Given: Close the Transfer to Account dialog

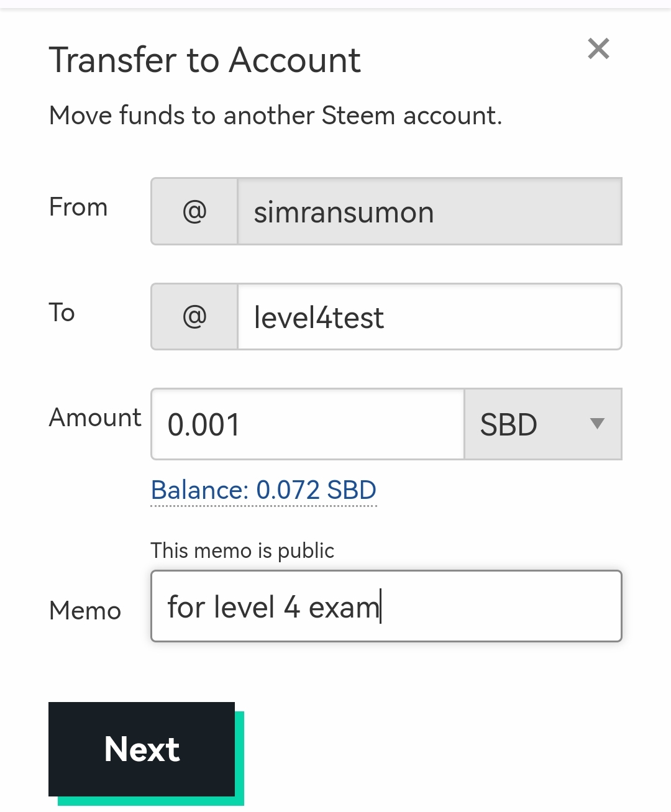Looking at the screenshot, I should click(598, 48).
